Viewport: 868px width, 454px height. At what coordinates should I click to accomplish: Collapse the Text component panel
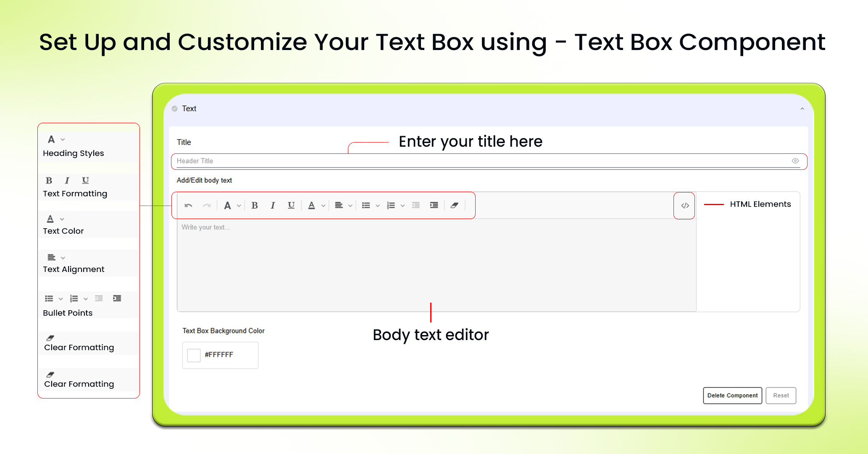click(802, 108)
